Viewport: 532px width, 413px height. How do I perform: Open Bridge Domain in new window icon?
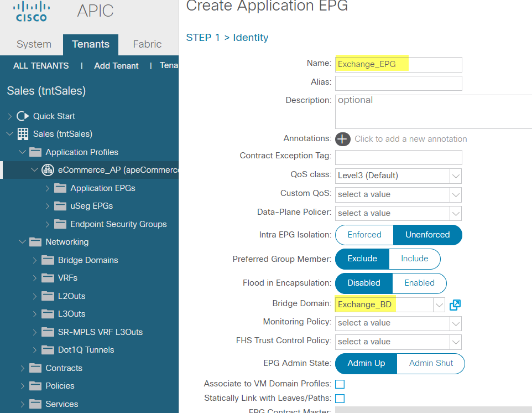[455, 305]
